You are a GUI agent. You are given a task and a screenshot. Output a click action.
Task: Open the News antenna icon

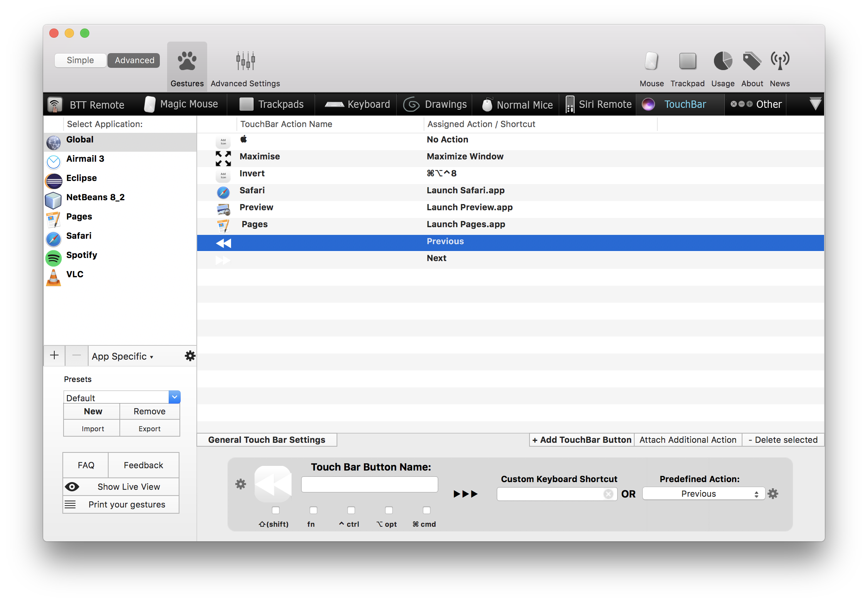pos(780,62)
